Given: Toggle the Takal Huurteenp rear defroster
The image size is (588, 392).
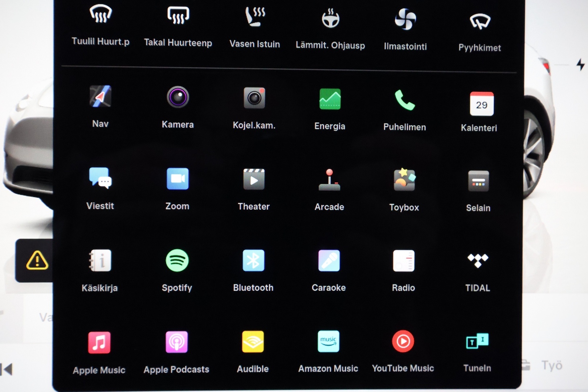Looking at the screenshot, I should coord(178,15).
